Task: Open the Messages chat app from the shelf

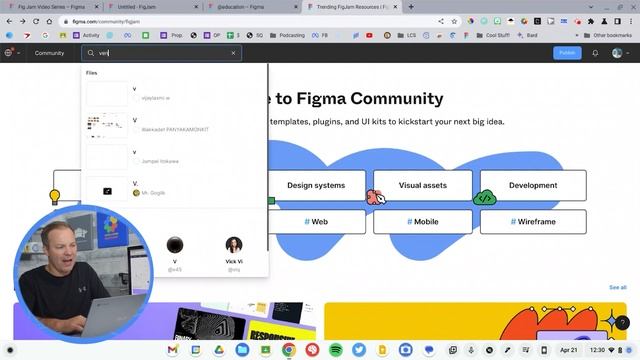Action: click(x=429, y=350)
